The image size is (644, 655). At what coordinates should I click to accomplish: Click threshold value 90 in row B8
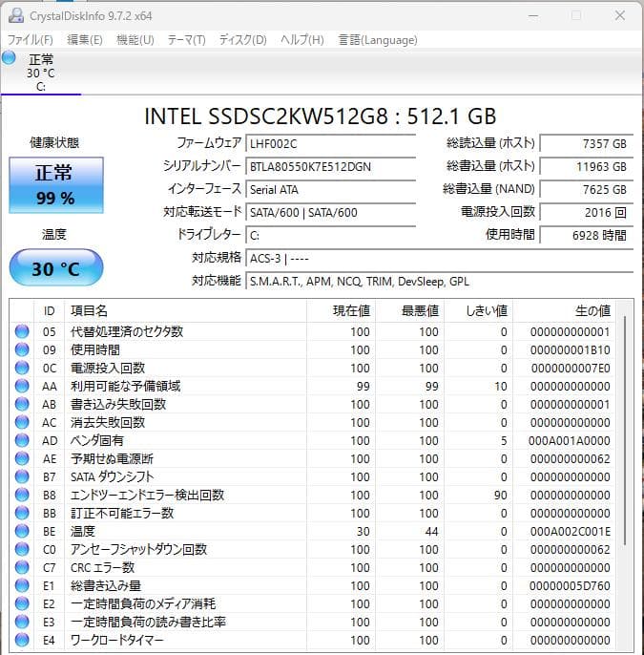(501, 495)
